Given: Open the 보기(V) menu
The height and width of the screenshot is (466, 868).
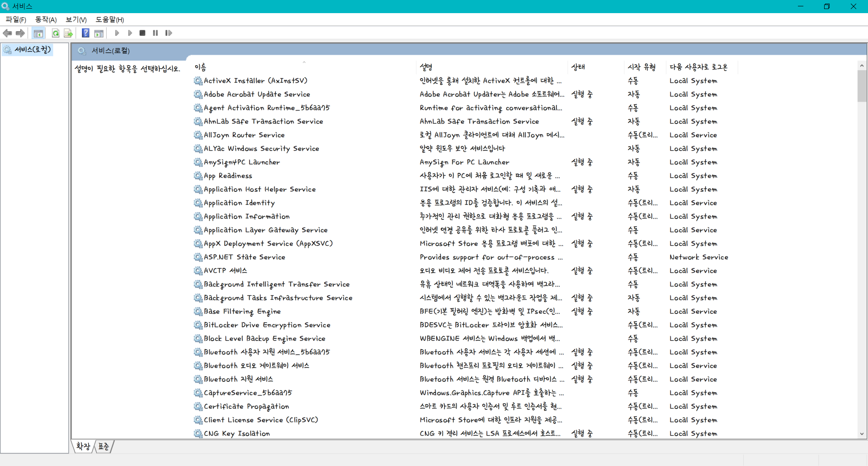Looking at the screenshot, I should [x=76, y=19].
